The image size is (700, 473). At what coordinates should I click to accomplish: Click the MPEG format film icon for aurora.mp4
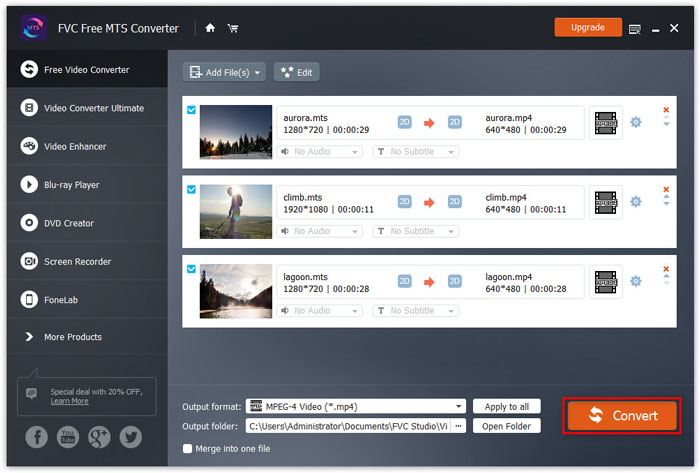click(605, 123)
